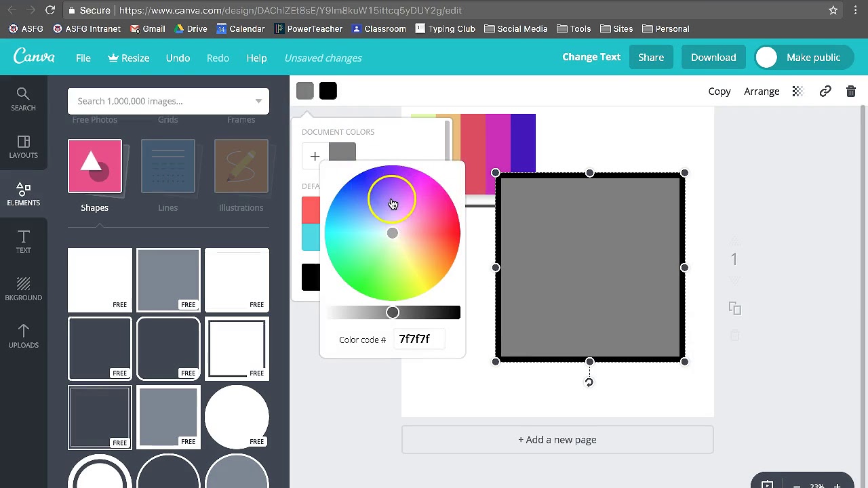The width and height of the screenshot is (868, 488).
Task: Open the Help menu
Action: [x=256, y=58]
